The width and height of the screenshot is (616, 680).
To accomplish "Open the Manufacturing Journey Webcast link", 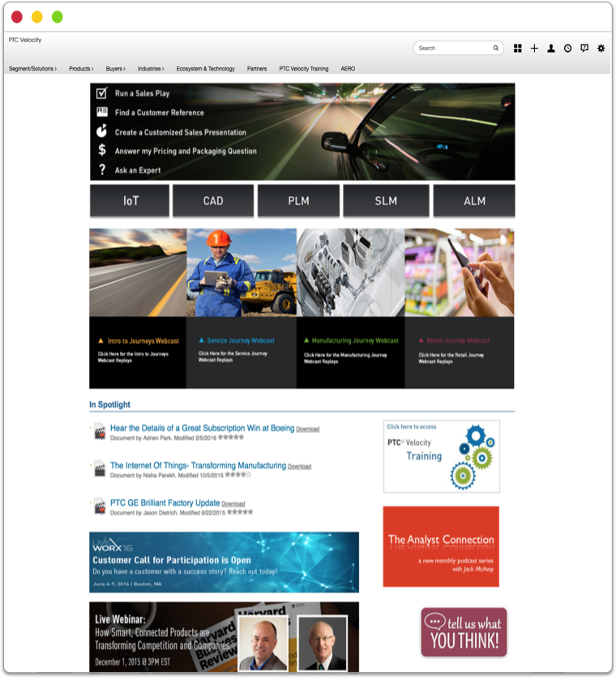I will (x=355, y=340).
